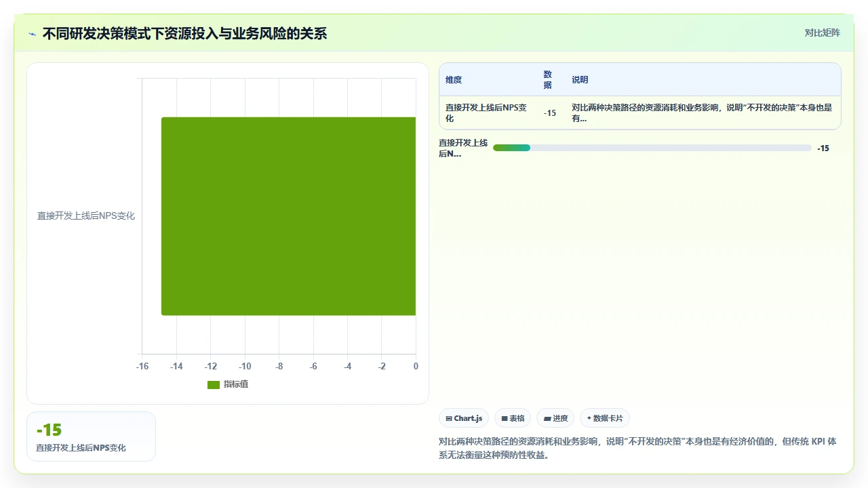Click the 直接开发上线后NPS变化 progress bar

point(652,148)
